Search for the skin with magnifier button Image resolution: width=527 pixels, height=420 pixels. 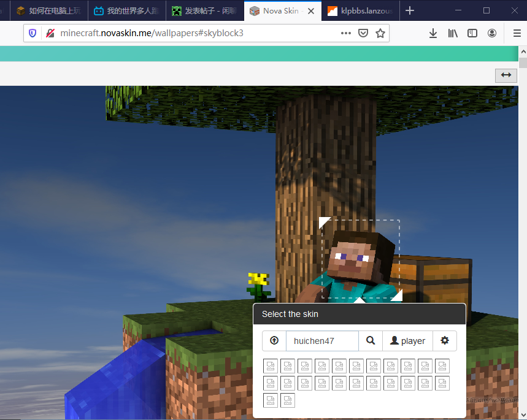pyautogui.click(x=371, y=341)
